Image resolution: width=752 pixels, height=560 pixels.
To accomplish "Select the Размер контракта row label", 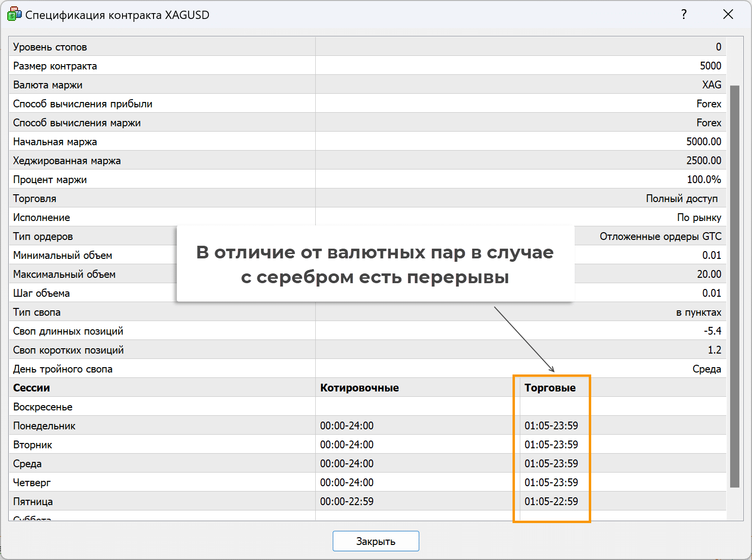I will [x=55, y=66].
